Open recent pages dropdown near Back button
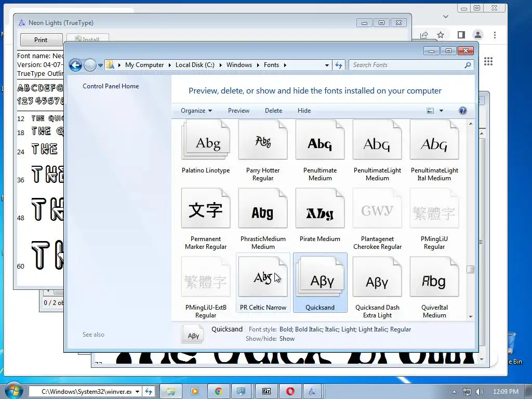532x399 pixels. point(100,65)
